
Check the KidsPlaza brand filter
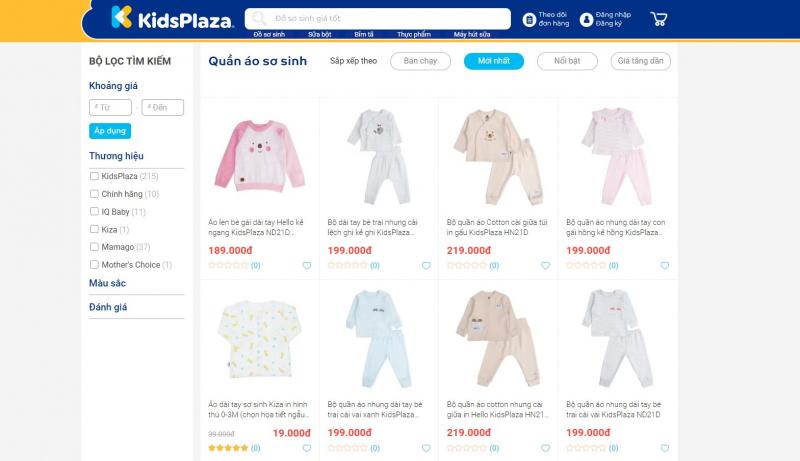pos(94,176)
